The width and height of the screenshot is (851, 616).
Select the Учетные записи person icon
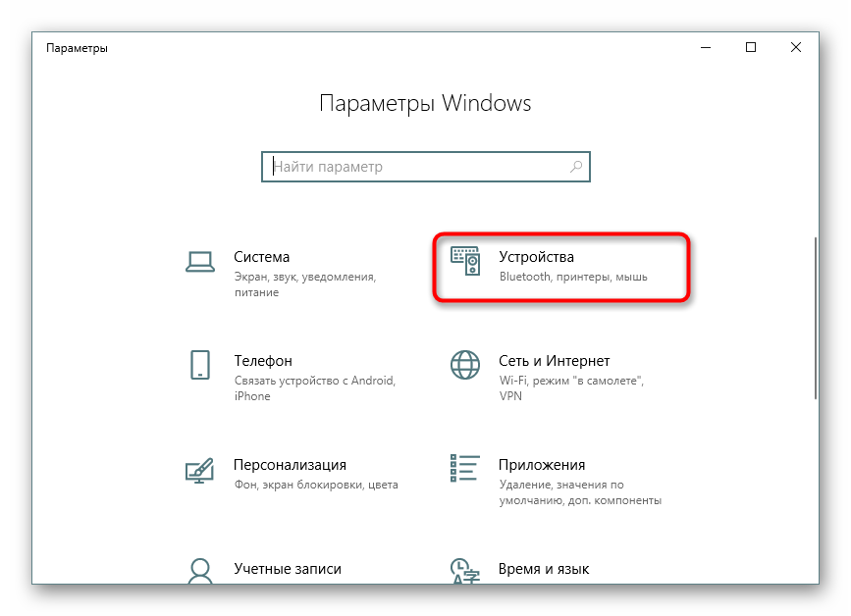tap(199, 571)
